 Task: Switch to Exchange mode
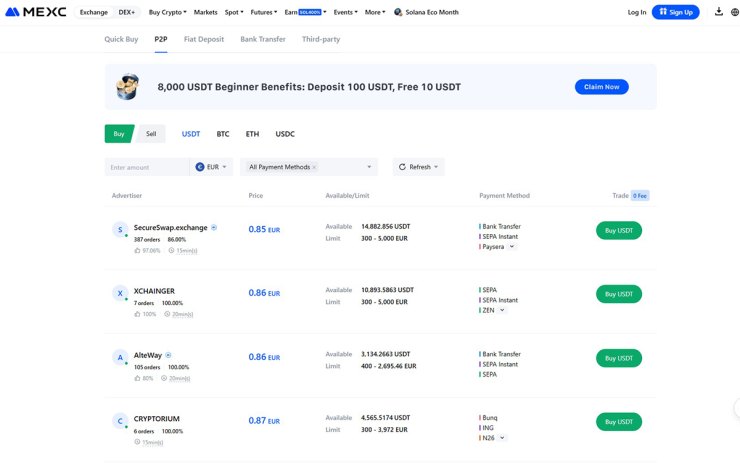tap(94, 12)
